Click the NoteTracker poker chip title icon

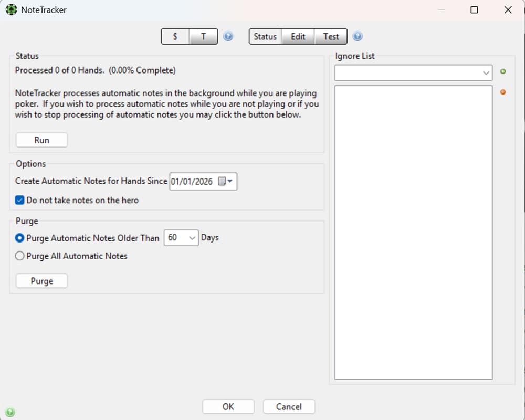click(x=11, y=9)
